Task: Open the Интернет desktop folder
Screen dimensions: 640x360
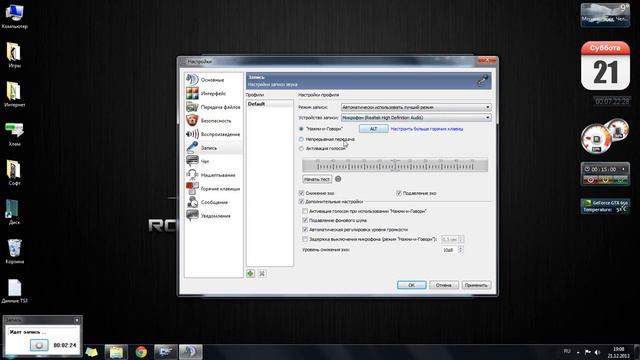Action: pos(14,94)
